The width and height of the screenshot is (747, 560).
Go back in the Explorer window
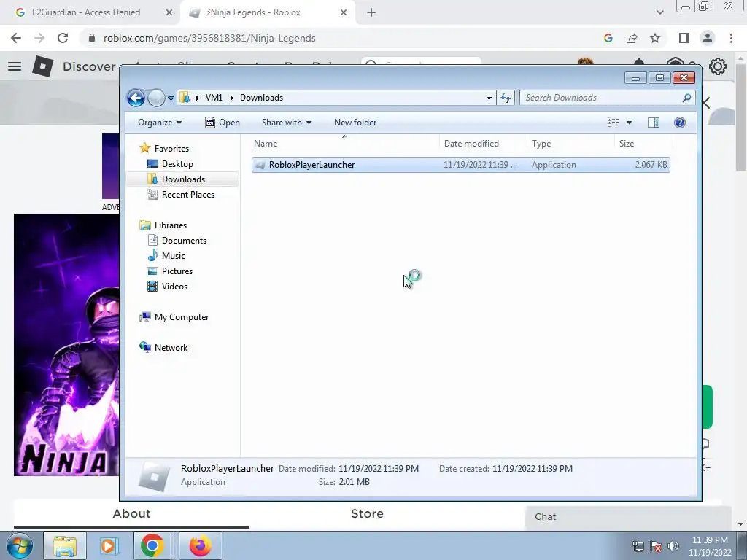[136, 98]
